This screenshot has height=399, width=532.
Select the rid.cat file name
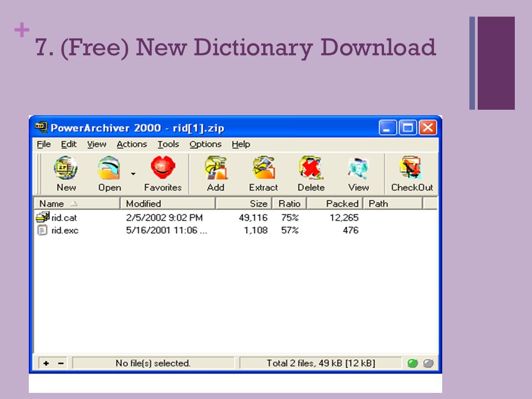click(64, 217)
